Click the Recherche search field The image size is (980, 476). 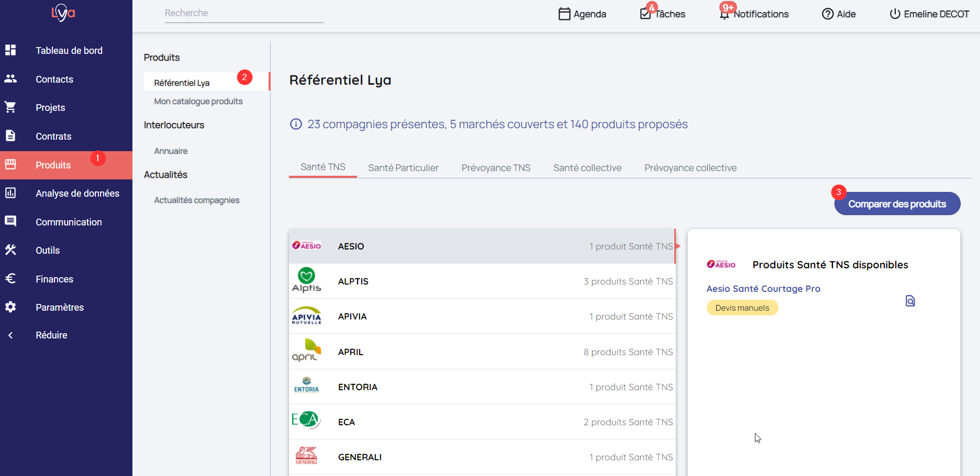243,13
